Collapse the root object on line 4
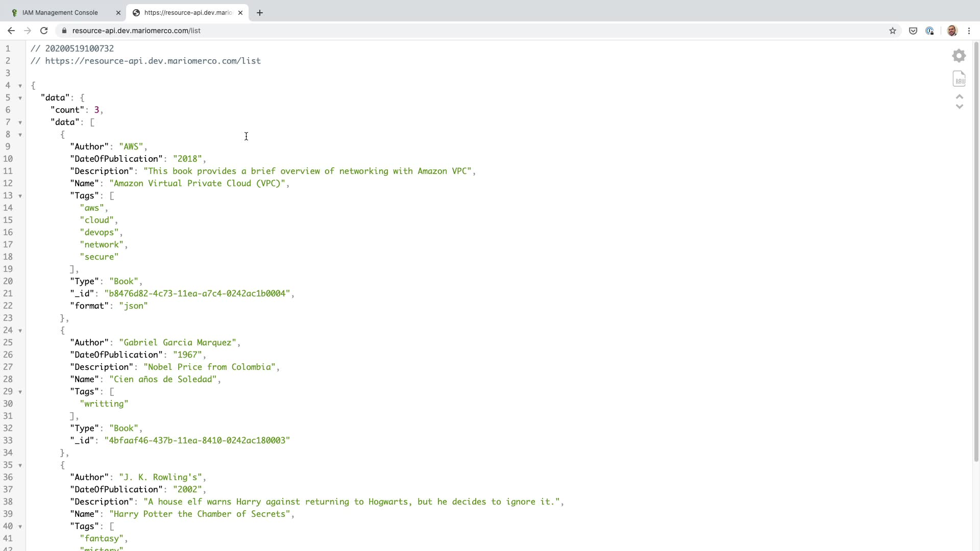980x551 pixels. pos(20,86)
